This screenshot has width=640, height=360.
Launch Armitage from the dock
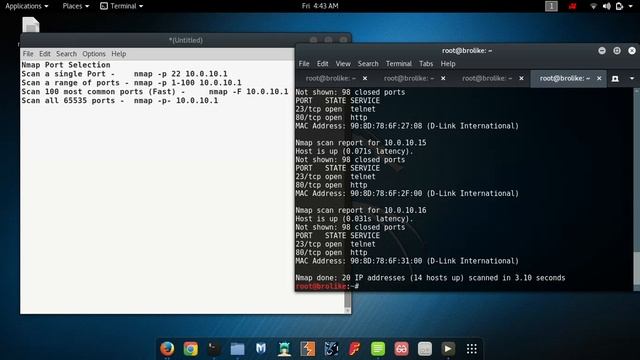(284, 349)
